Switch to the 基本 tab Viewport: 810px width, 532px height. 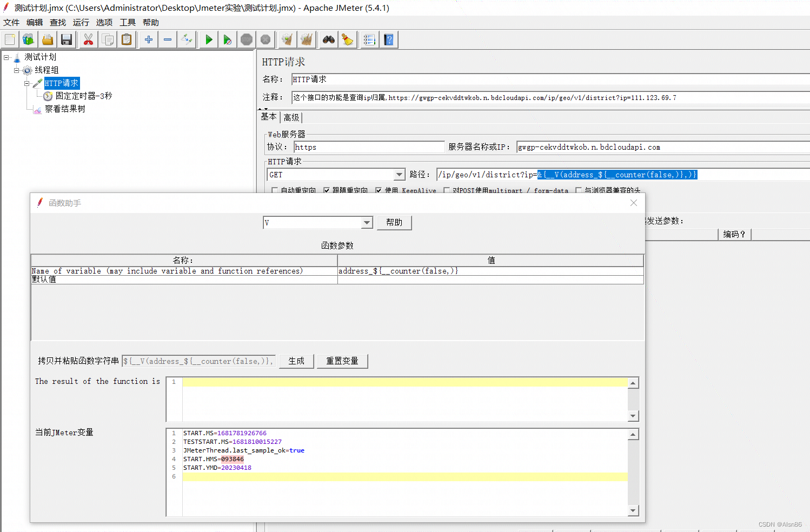[269, 117]
